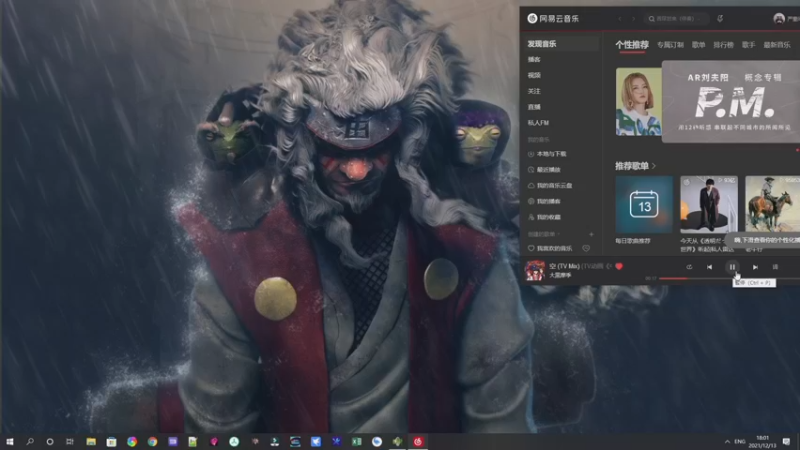Switch to 歌手 tab
The image size is (800, 450).
coord(748,45)
